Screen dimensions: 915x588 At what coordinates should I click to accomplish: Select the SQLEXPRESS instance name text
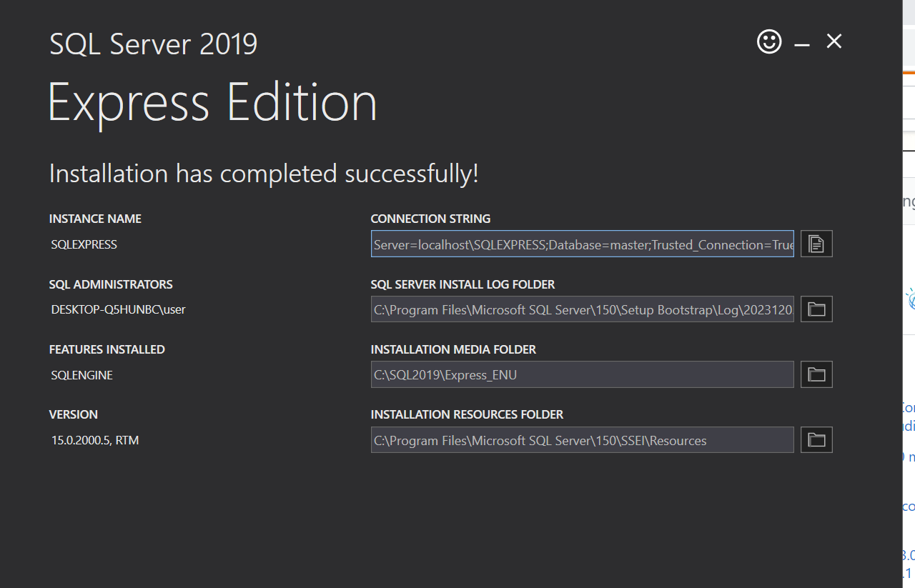coord(84,244)
